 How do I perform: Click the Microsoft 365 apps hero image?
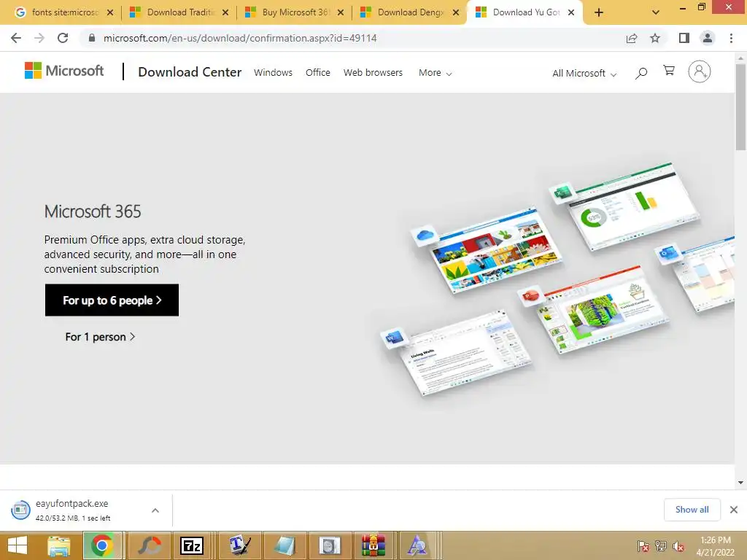(x=557, y=279)
